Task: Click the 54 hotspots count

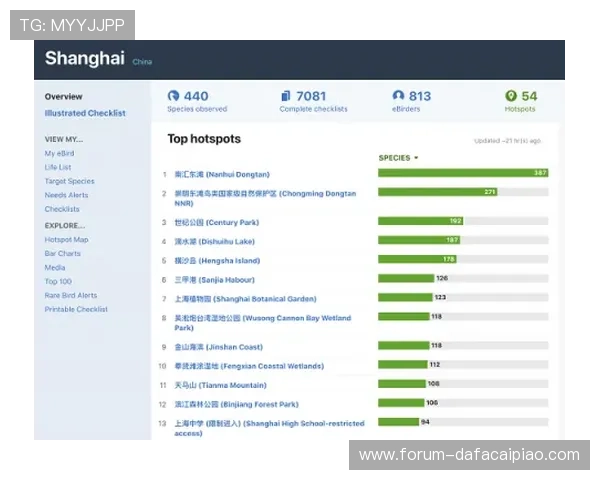Action: coord(529,96)
